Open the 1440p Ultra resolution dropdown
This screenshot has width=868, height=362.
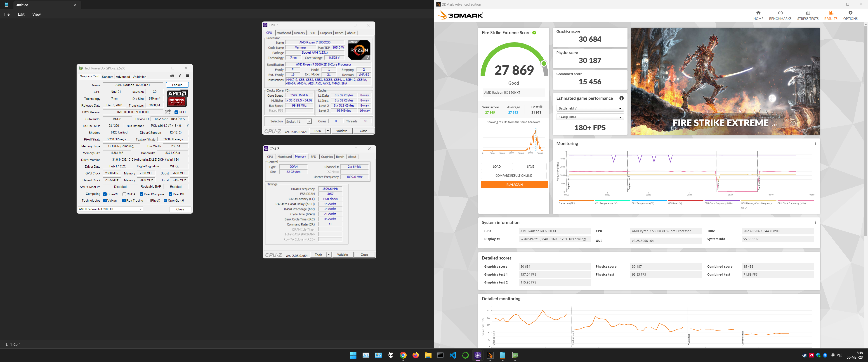(590, 117)
